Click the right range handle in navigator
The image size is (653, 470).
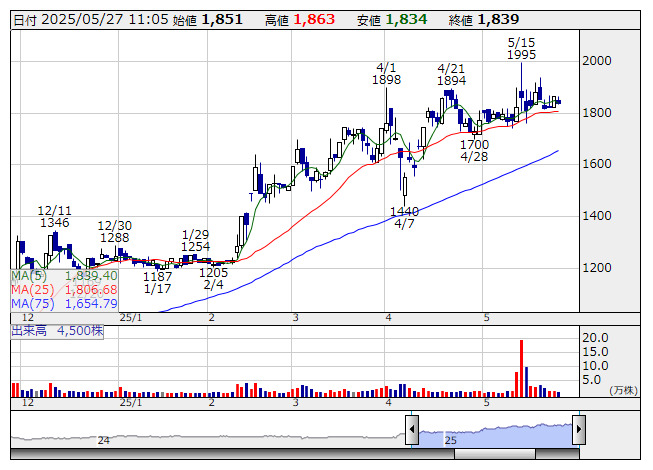(x=578, y=430)
